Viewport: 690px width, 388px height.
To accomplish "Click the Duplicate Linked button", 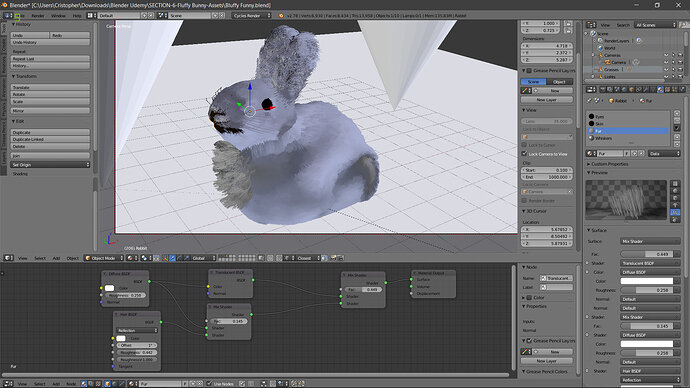I will (50, 139).
